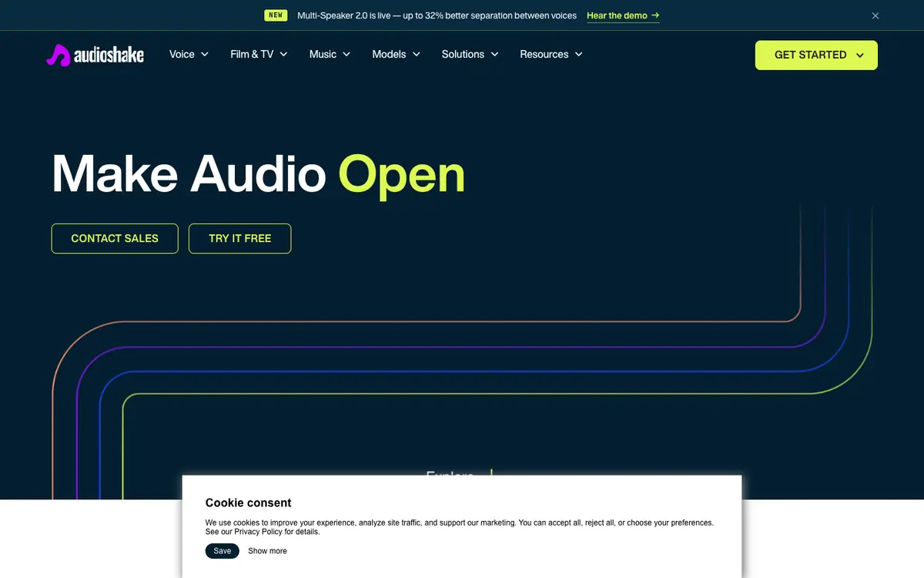The image size is (924, 578).
Task: Open the Voice menu
Action: (189, 55)
